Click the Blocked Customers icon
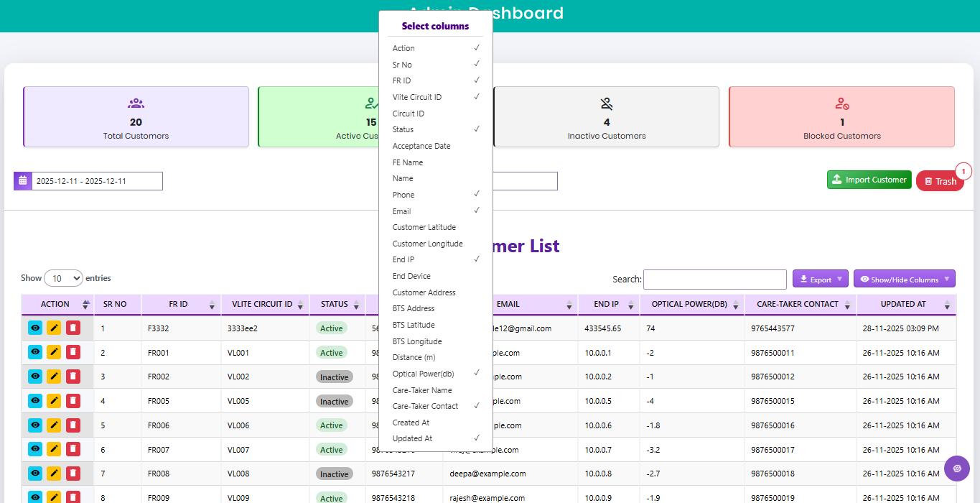The height and width of the screenshot is (503, 980). pyautogui.click(x=842, y=103)
